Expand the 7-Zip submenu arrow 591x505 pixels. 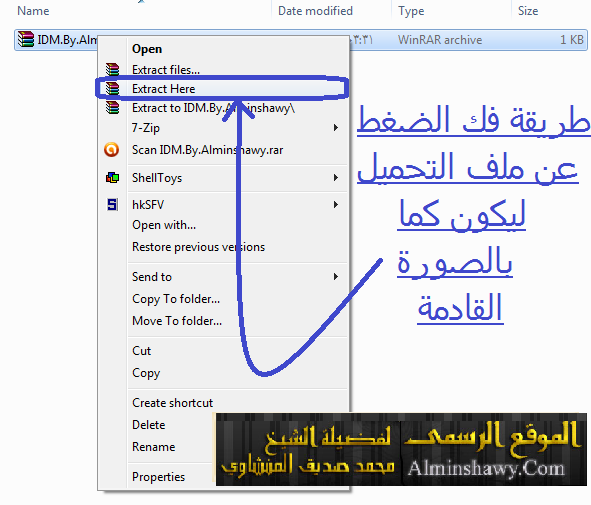[335, 128]
